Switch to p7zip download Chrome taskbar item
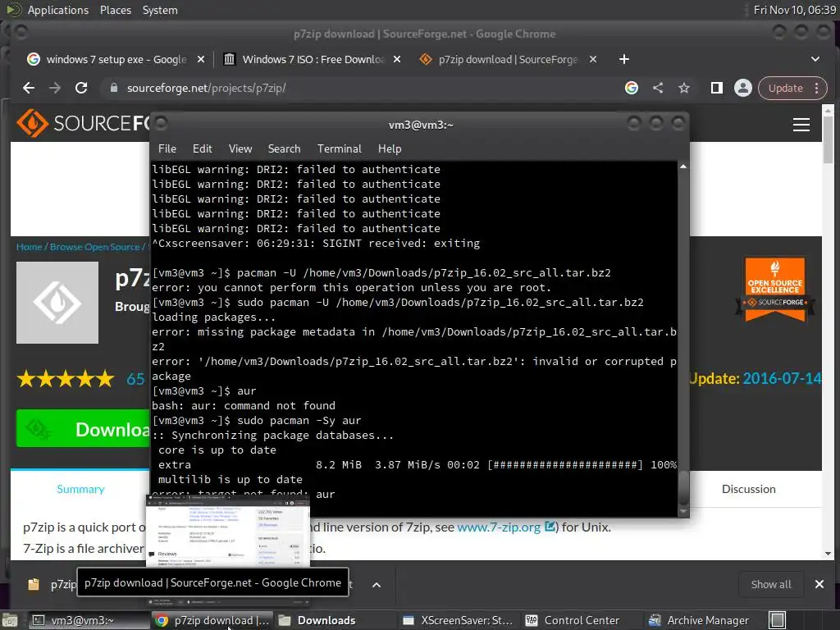This screenshot has width=840, height=630. (x=212, y=620)
